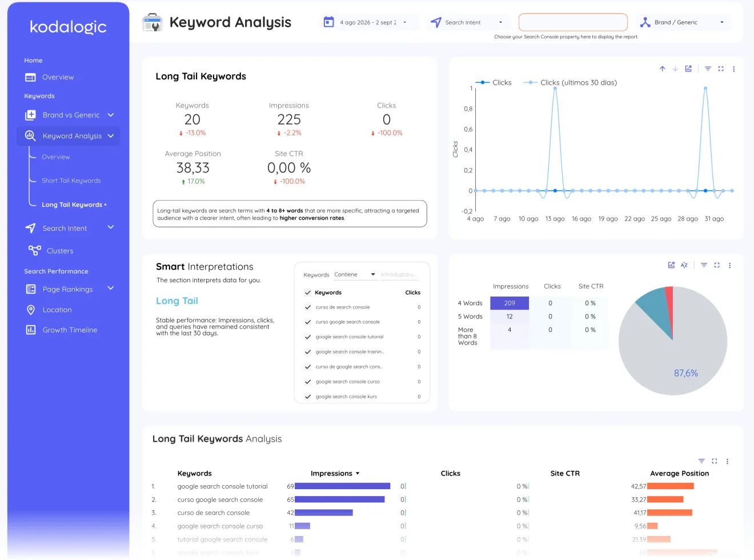Sort by the Impressions column arrow

pyautogui.click(x=358, y=474)
